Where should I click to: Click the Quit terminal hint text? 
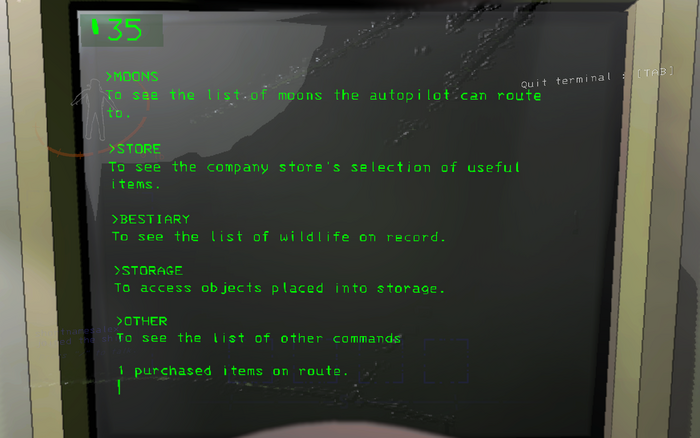coord(566,81)
